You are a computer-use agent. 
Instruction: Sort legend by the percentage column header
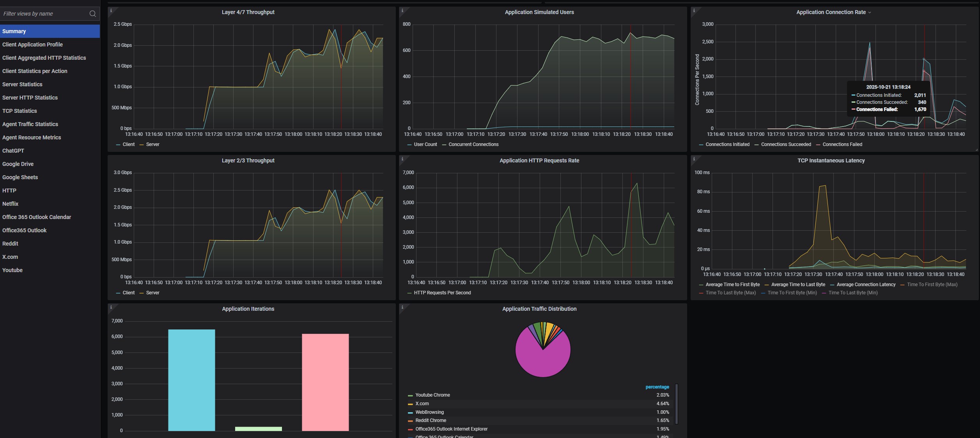657,387
